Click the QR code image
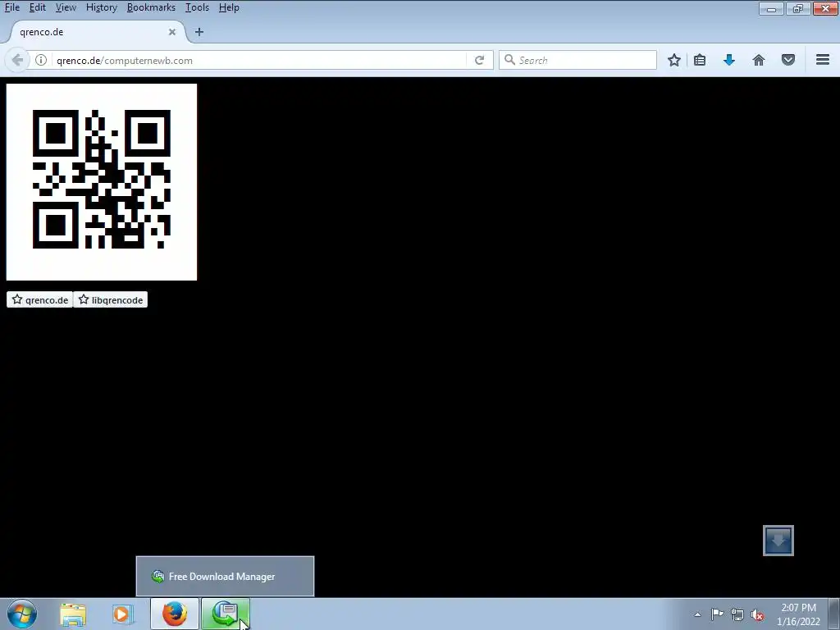 102,181
